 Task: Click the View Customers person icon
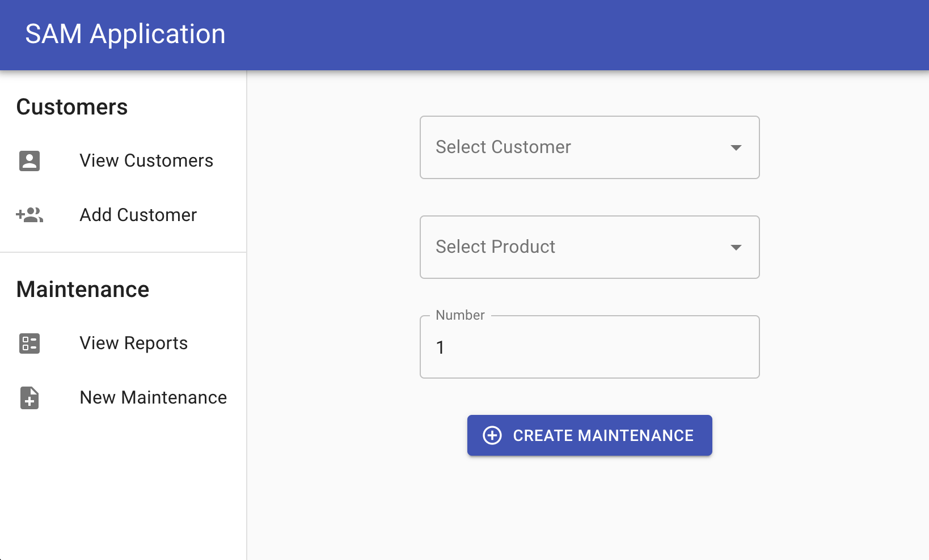pyautogui.click(x=29, y=161)
